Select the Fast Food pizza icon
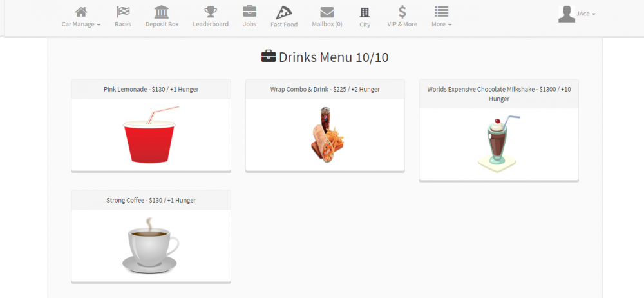Image resolution: width=644 pixels, height=298 pixels. click(x=283, y=12)
